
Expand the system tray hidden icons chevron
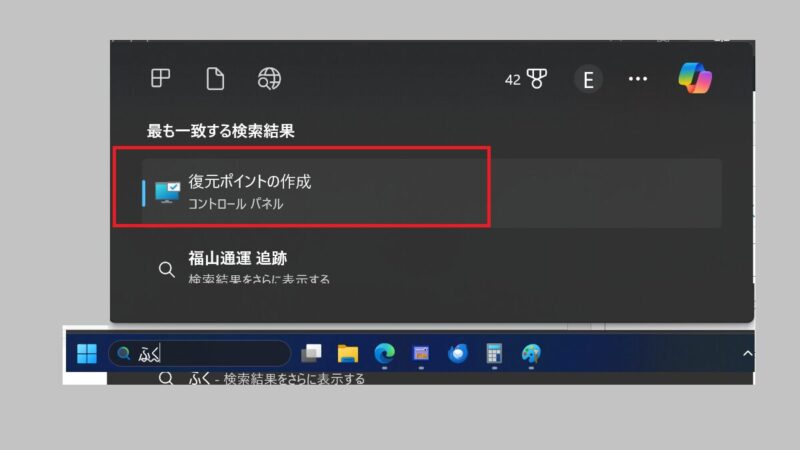point(747,353)
